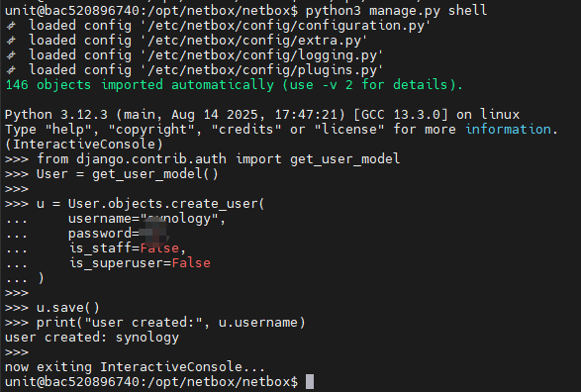Viewport: 581px width, 392px height.
Task: Click the icon beside the logging.py config line
Action: pyautogui.click(x=12, y=55)
